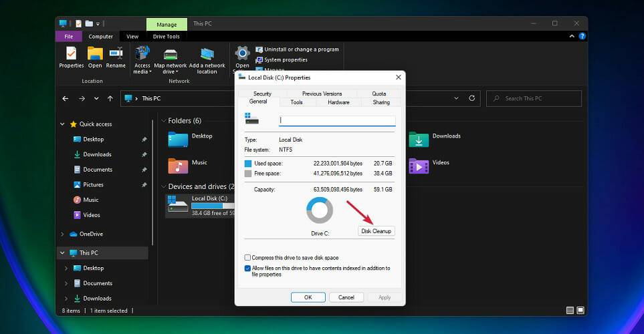Select Videos in navigation pane
This screenshot has height=334, width=644.
click(91, 215)
